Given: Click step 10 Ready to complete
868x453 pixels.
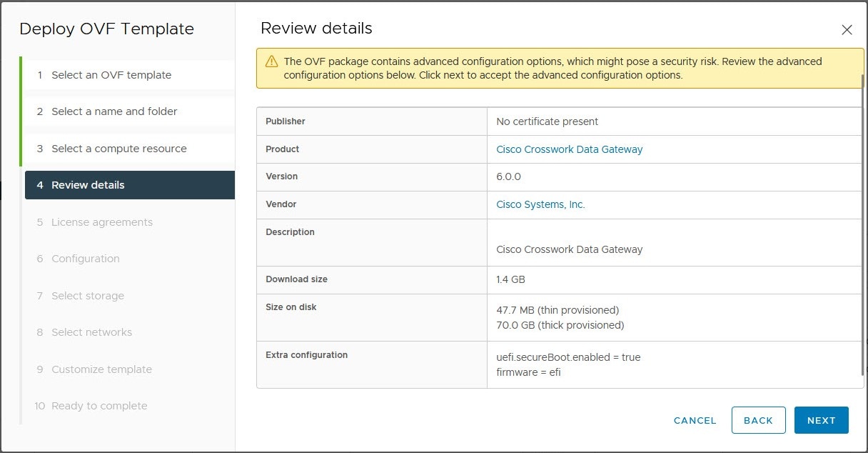Looking at the screenshot, I should [99, 406].
